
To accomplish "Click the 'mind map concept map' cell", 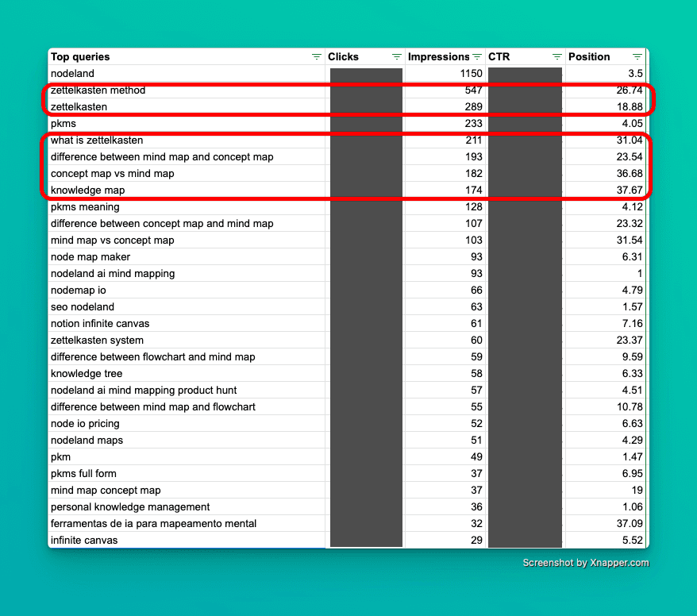I will tap(187, 491).
